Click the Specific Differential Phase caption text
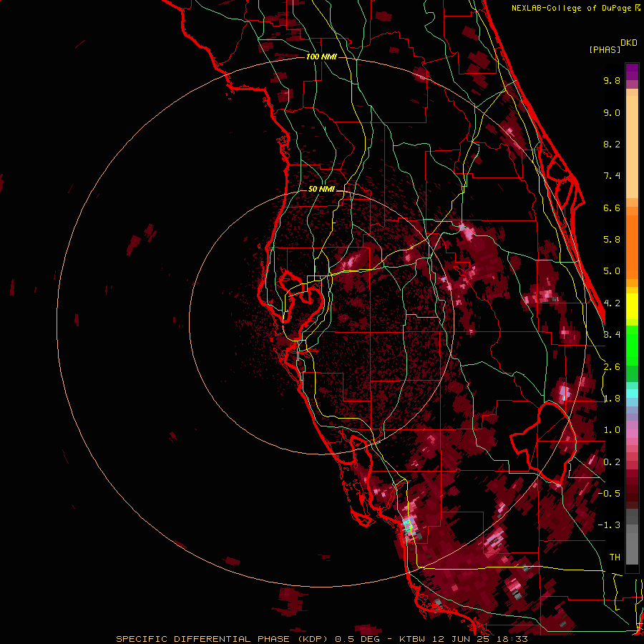 [x=321, y=639]
